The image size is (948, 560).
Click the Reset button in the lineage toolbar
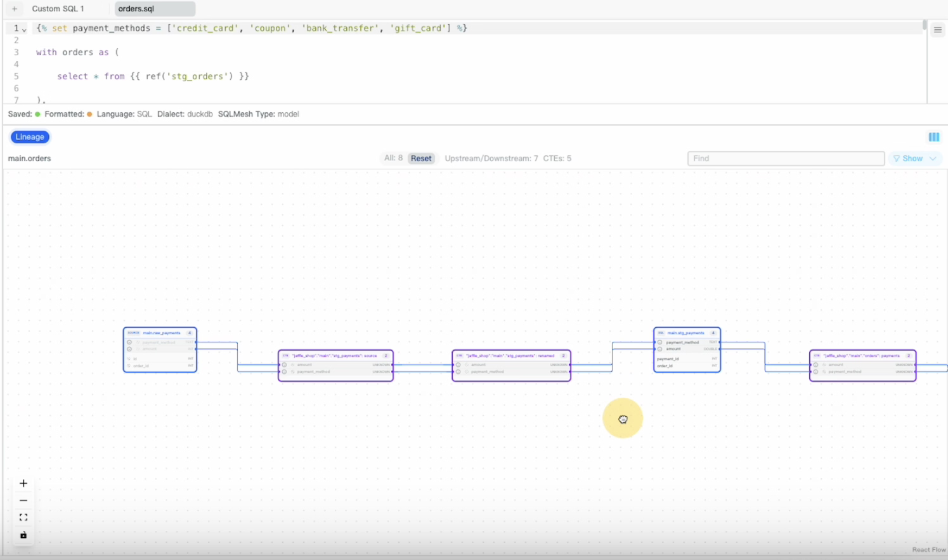pyautogui.click(x=421, y=159)
